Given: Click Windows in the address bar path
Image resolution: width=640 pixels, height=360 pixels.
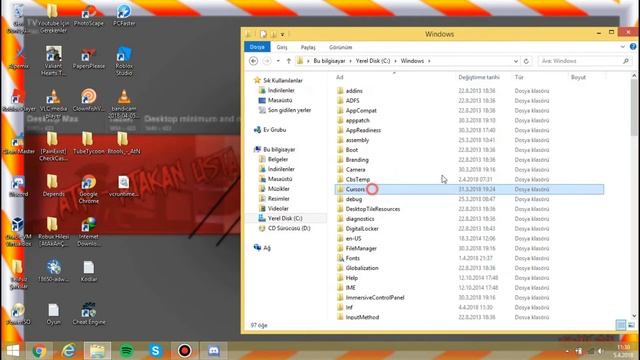Looking at the screenshot, I should point(412,61).
